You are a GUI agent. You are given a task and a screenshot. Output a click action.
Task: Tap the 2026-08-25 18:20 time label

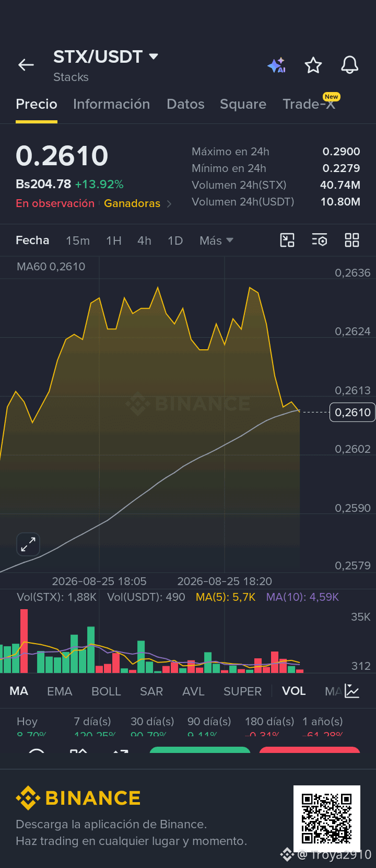pyautogui.click(x=225, y=581)
